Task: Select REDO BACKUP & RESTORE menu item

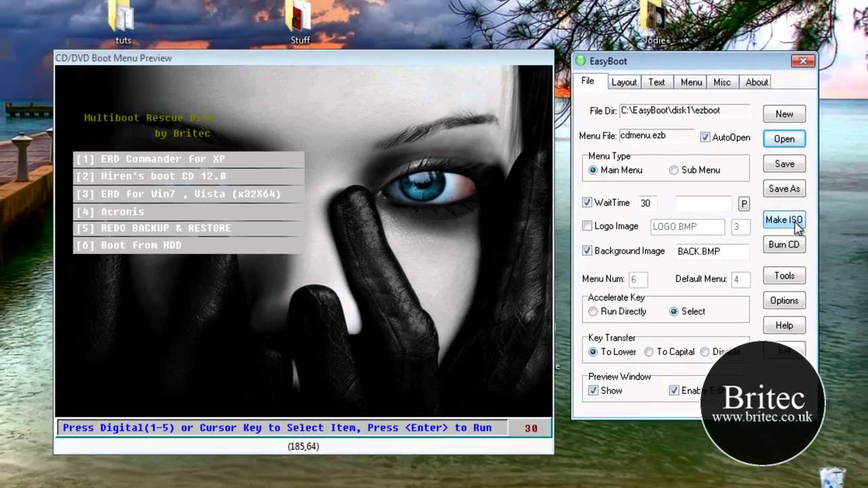Action: click(189, 228)
